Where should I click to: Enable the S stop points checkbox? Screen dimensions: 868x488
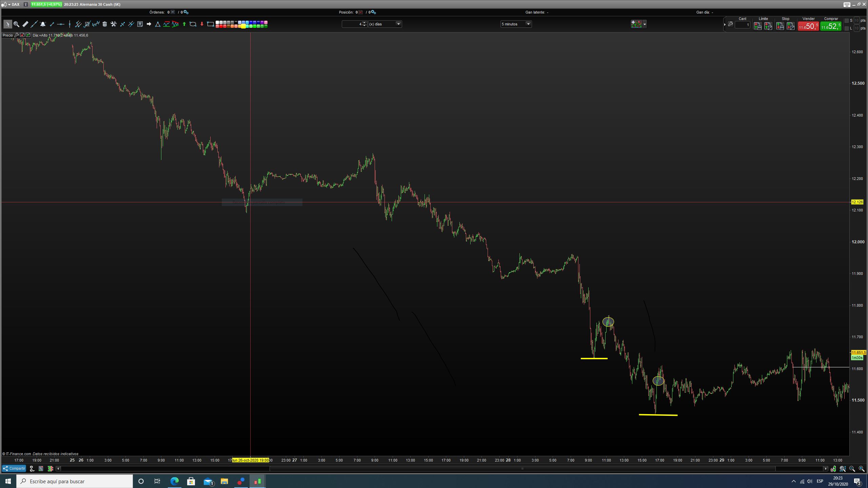[x=847, y=21]
